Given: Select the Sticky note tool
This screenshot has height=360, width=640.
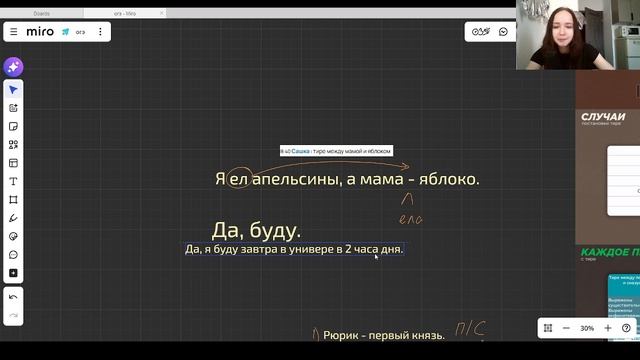Looking at the screenshot, I should coord(13,127).
